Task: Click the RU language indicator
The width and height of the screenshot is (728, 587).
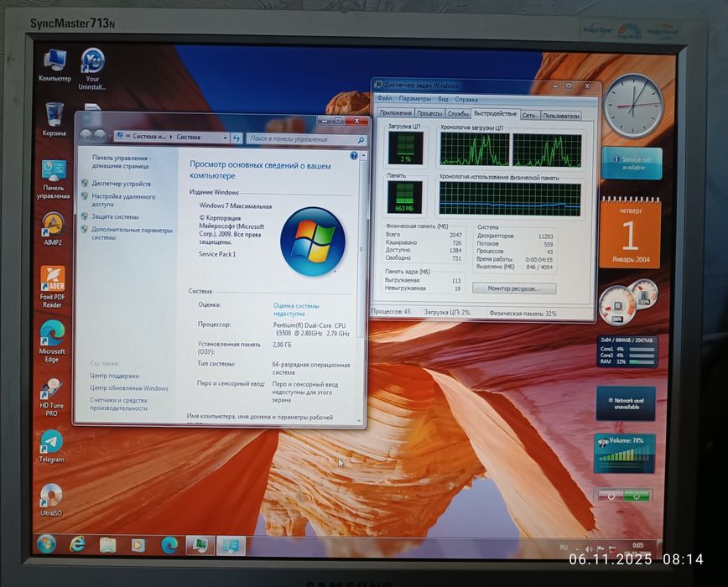Action: click(x=564, y=548)
